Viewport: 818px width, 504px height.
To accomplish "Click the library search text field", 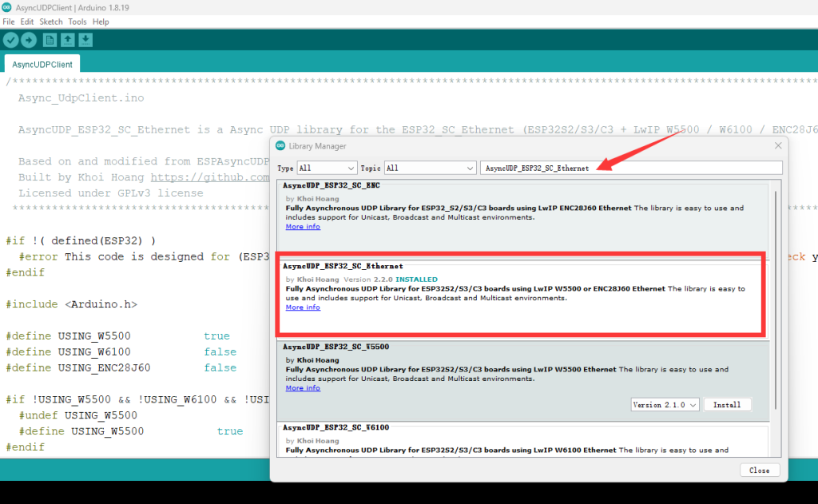I will point(631,169).
